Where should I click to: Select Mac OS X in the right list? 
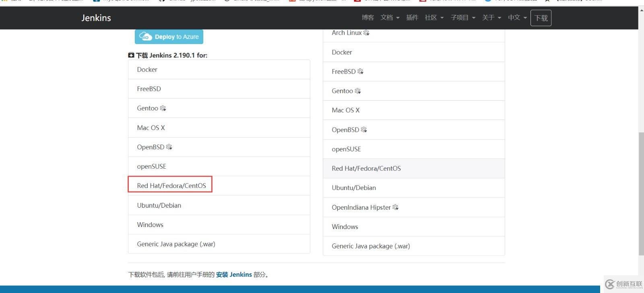pos(414,110)
